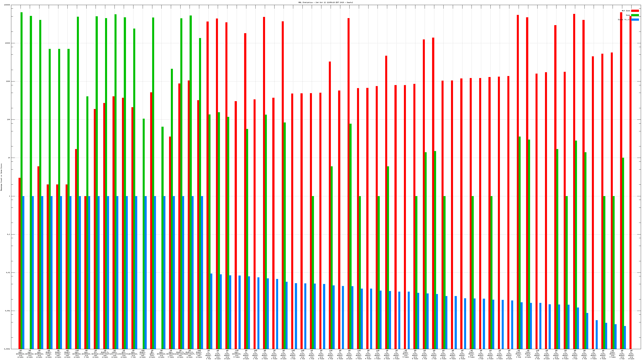Click the psbl.surriel.com origin x-axis label

pyautogui.click(x=115, y=354)
